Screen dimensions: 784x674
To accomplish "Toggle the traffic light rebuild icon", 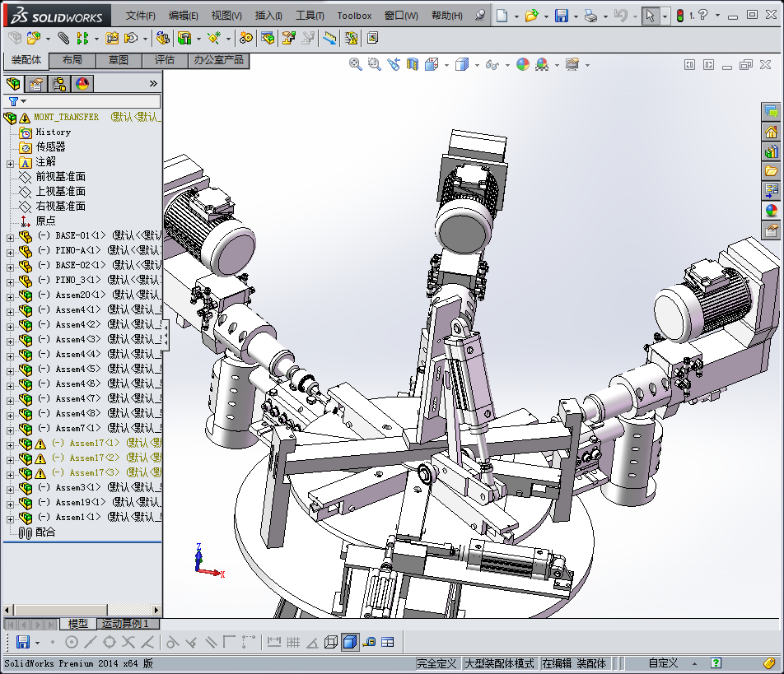I will coord(680,16).
